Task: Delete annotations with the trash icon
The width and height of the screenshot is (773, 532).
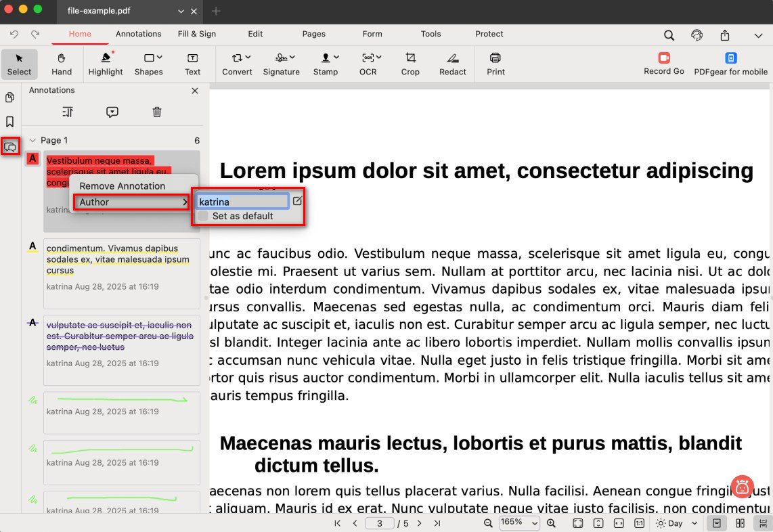Action: tap(157, 112)
